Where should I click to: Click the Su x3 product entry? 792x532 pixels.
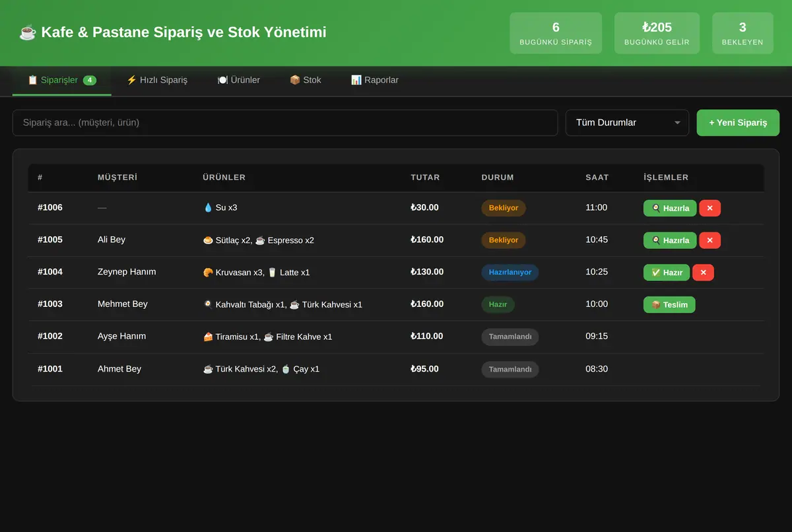point(220,208)
